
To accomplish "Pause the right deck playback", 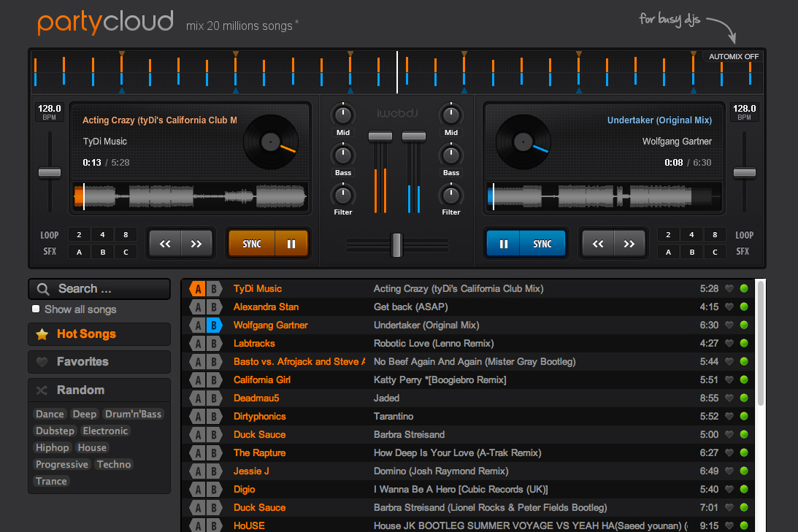I will (x=503, y=244).
